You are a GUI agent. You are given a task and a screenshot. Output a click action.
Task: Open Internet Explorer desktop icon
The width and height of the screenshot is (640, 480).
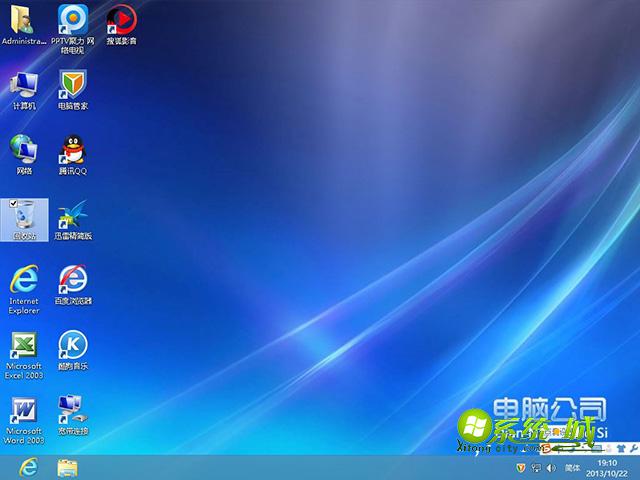(24, 289)
